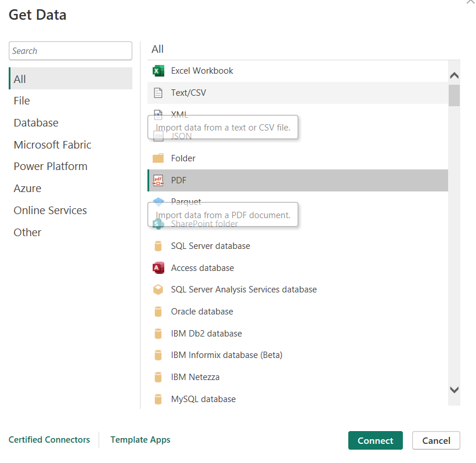This screenshot has height=463, width=476.
Task: Select the Access database icon
Action: click(158, 268)
